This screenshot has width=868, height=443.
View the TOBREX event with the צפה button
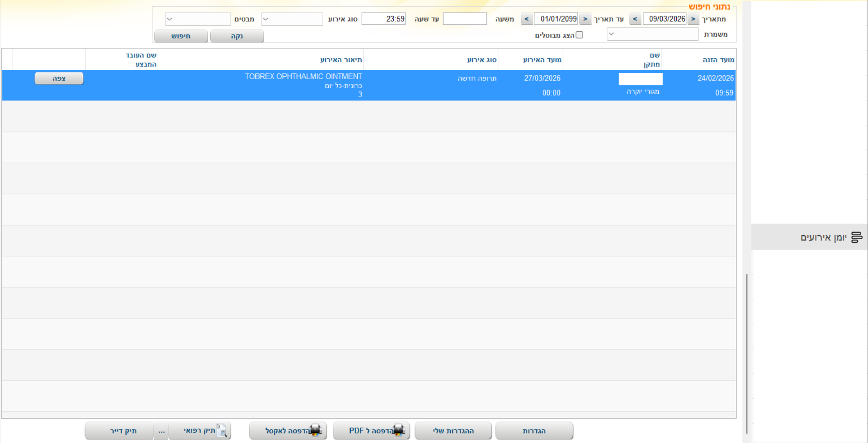[59, 78]
